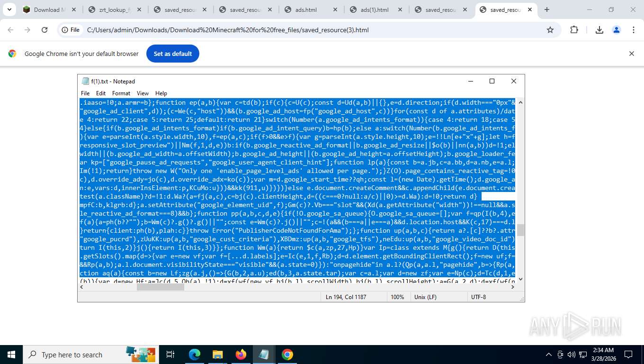Open the Windows Start menu
This screenshot has height=364, width=644.
point(11,355)
